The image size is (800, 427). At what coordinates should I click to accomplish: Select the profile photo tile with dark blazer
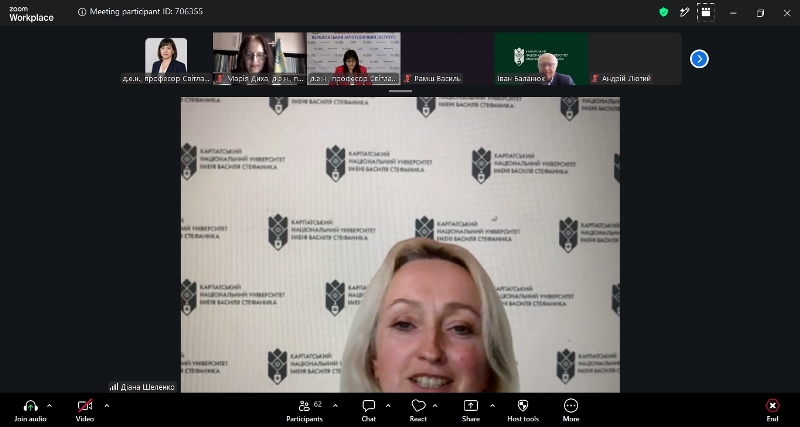tap(166, 58)
